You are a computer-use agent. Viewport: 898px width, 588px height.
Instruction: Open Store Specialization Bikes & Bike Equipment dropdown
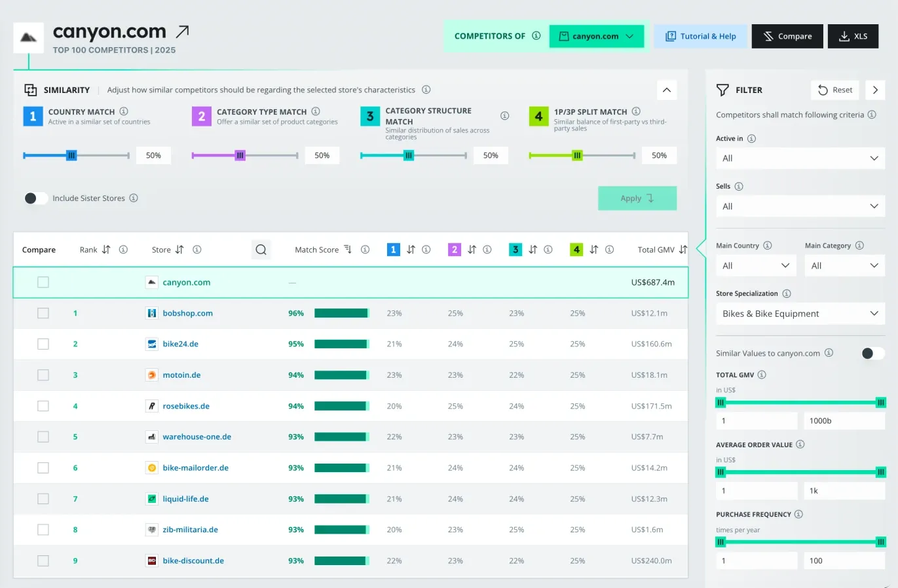point(800,314)
